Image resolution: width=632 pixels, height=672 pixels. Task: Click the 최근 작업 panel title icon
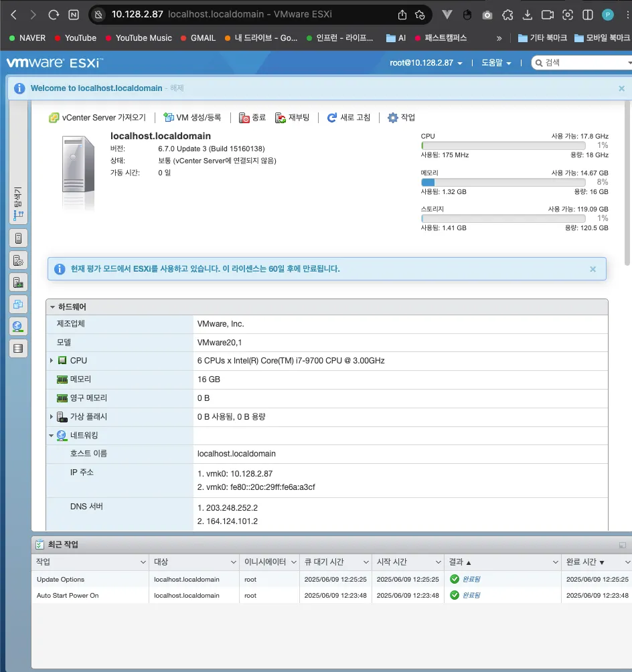pyautogui.click(x=40, y=545)
